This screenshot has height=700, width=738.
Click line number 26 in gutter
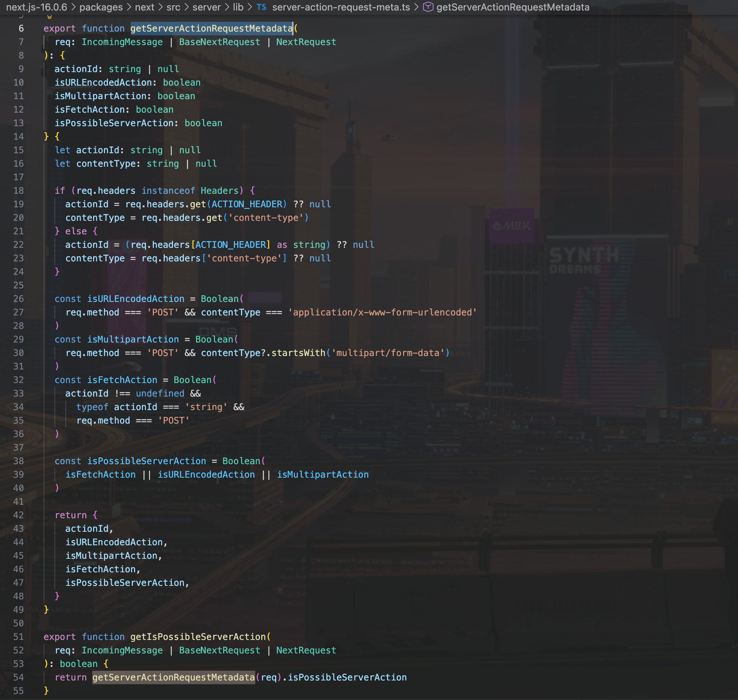click(18, 299)
